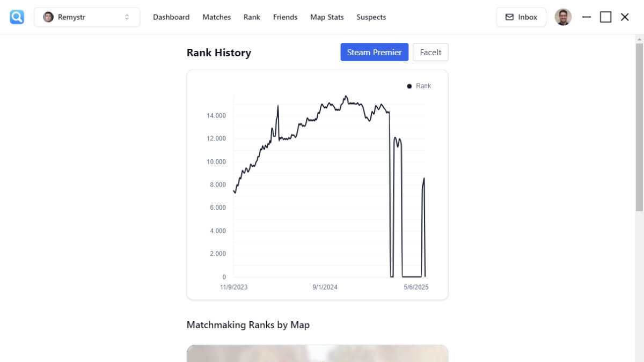Screen dimensions: 644x362
Task: Go to the Matches tab
Action: 216,17
